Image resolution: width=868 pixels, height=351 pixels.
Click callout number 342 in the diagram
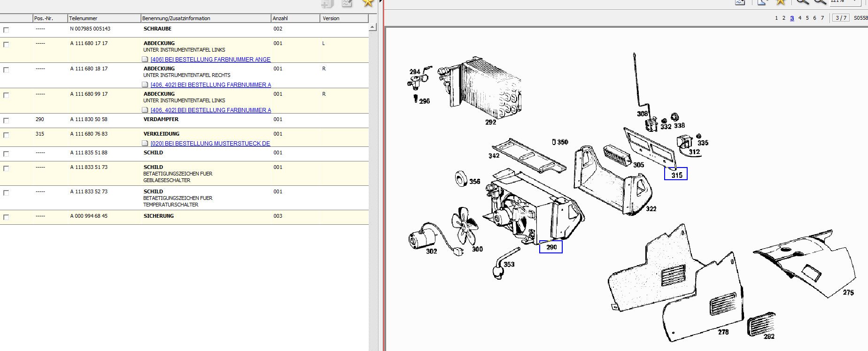pos(494,156)
